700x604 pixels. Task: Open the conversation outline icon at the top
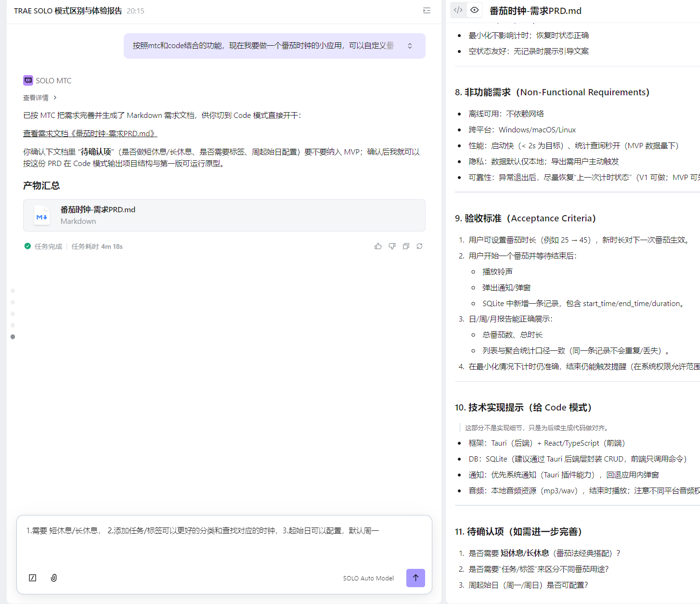click(x=427, y=11)
